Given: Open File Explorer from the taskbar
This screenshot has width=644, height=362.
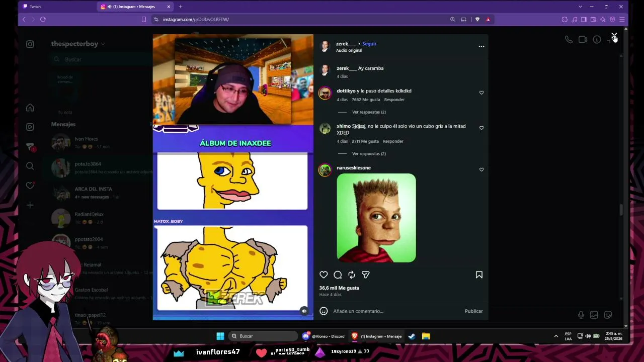Looking at the screenshot, I should point(426,336).
